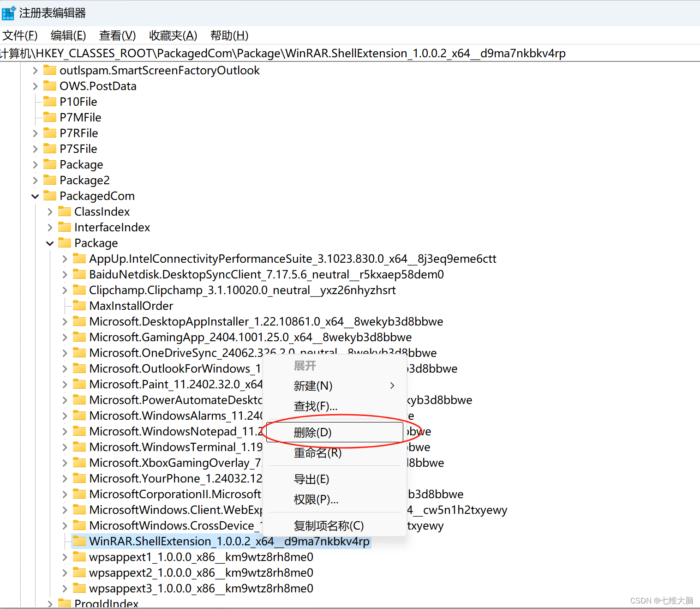Choose 查找(F)... in the context menu
The height and width of the screenshot is (609, 700).
[x=335, y=406]
